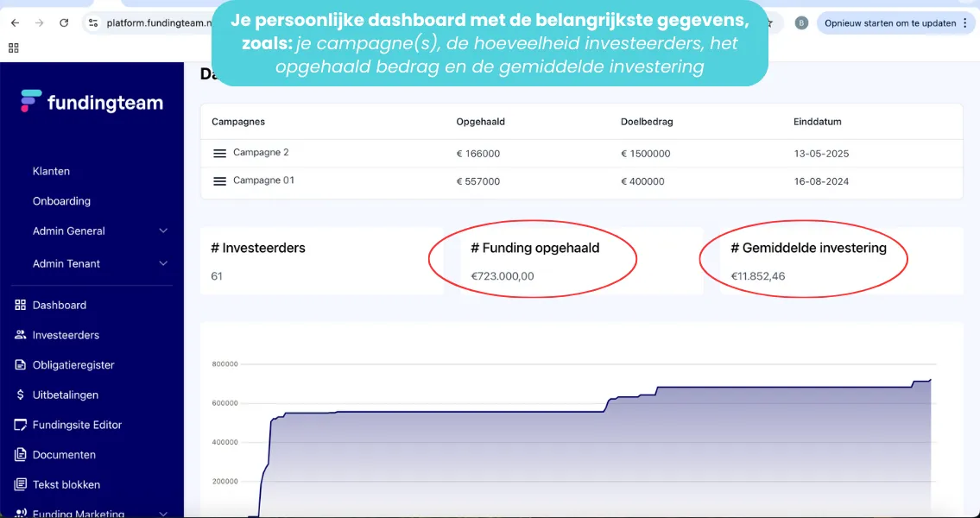Click the 200000 axis label on chart
The height and width of the screenshot is (518, 980).
[224, 482]
